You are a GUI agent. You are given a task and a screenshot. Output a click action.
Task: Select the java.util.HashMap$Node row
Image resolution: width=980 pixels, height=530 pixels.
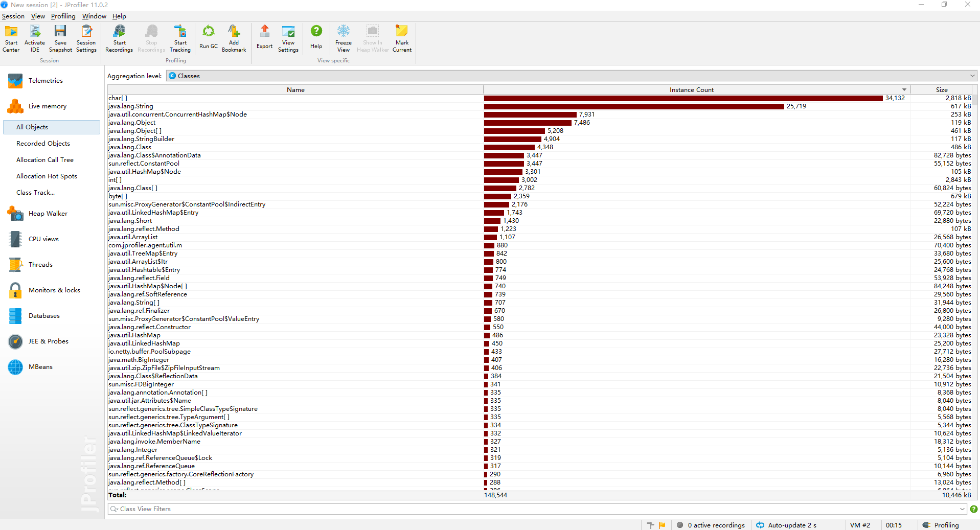(540, 172)
